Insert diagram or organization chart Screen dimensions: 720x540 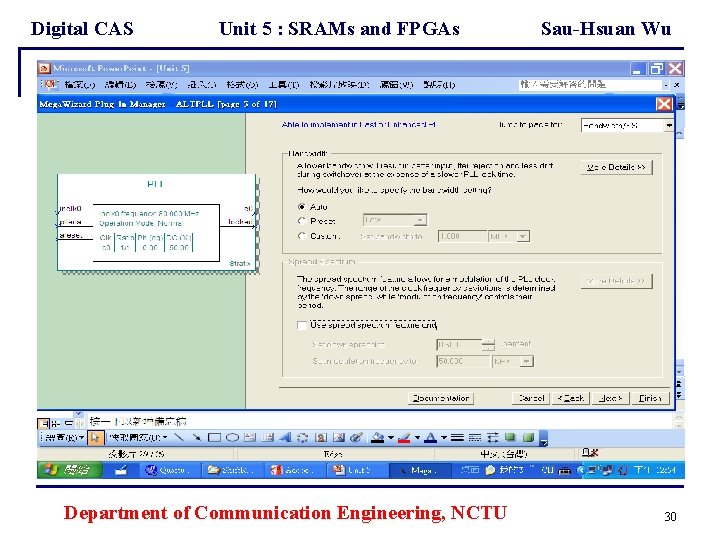pos(303,438)
